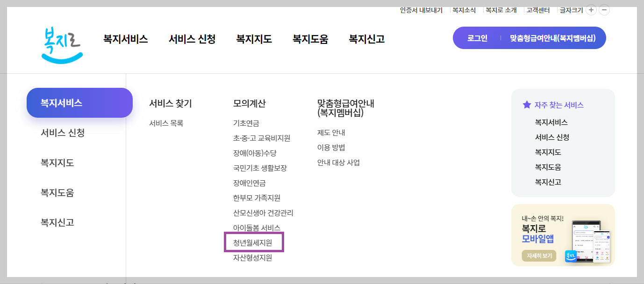Click the star icon beside 자주 찾는 서비스

point(526,105)
